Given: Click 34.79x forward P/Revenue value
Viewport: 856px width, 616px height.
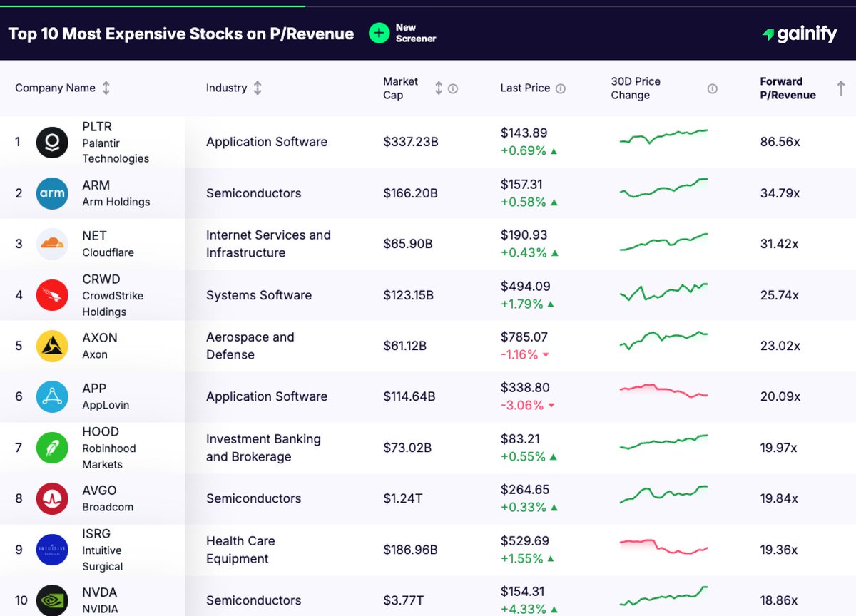Looking at the screenshot, I should pyautogui.click(x=780, y=193).
